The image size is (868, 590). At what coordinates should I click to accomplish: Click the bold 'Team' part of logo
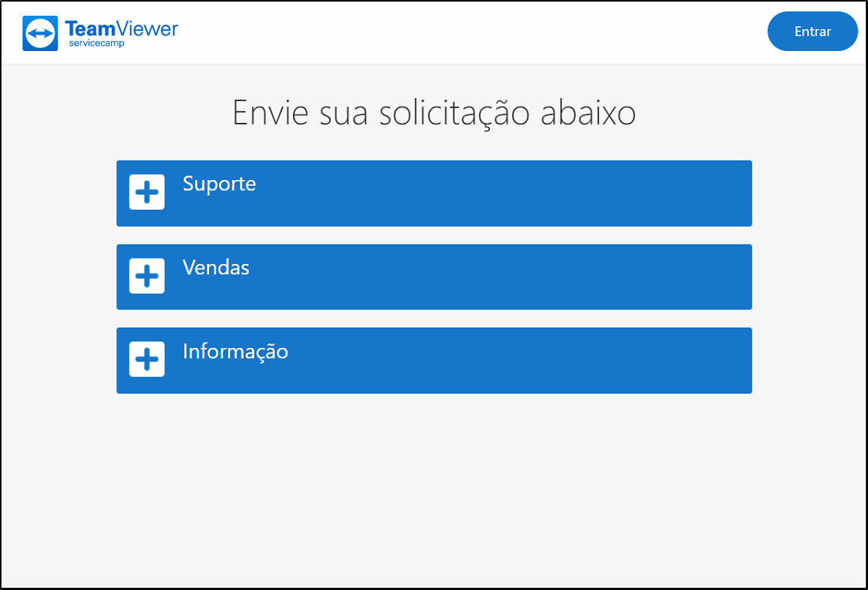[x=90, y=28]
